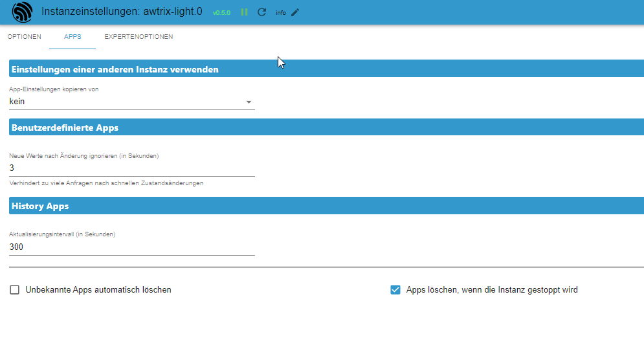Click the History Apps section header

coord(326,206)
